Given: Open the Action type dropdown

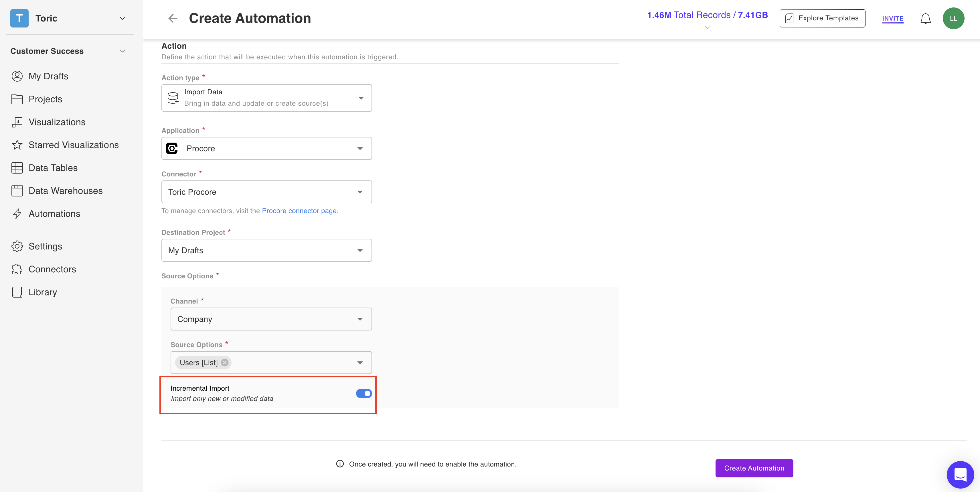Looking at the screenshot, I should (x=267, y=98).
